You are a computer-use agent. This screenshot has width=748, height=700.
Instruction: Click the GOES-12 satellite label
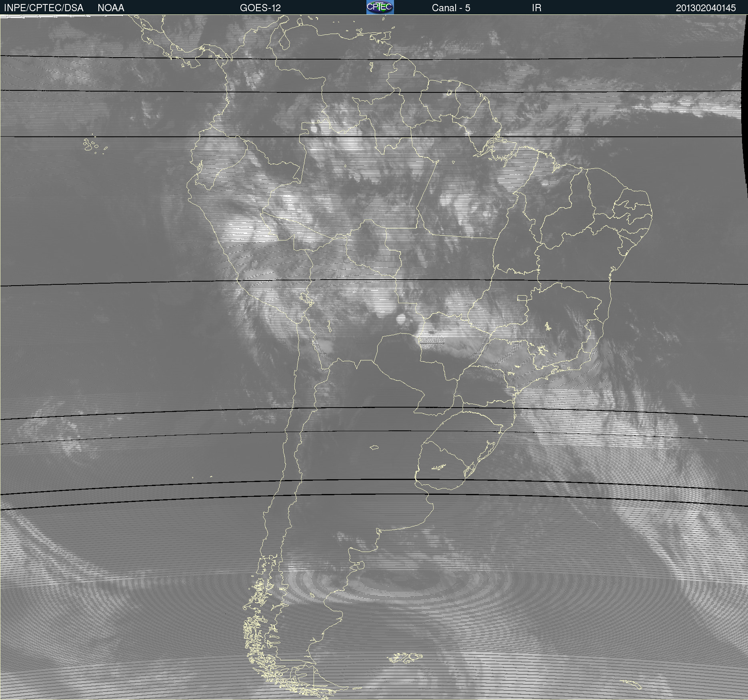pyautogui.click(x=260, y=8)
